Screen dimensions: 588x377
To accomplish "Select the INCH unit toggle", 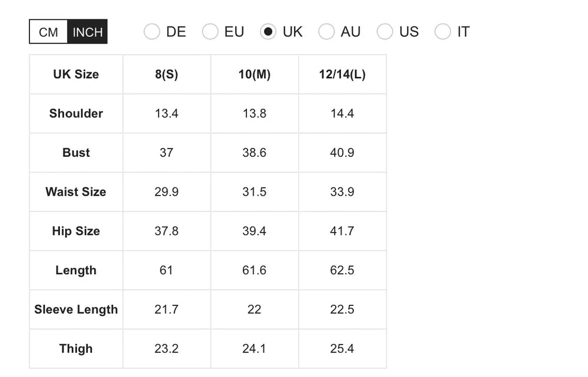I will (x=87, y=32).
